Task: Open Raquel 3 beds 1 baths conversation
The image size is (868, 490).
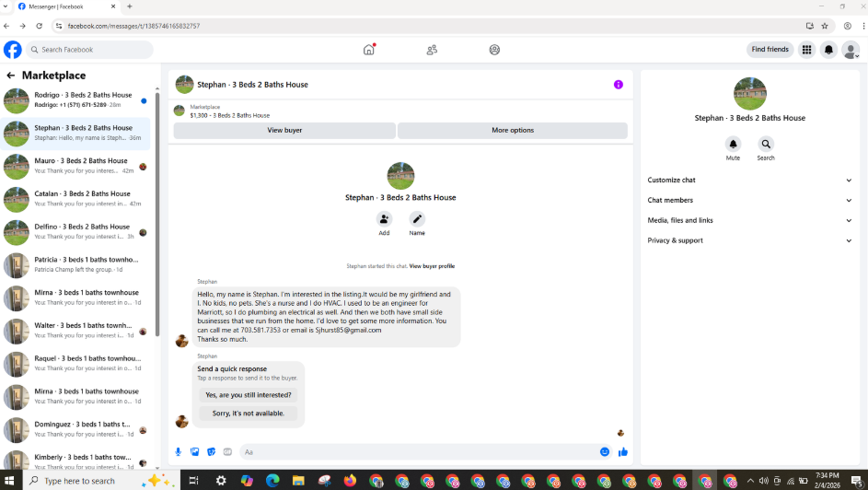Action: [x=75, y=364]
